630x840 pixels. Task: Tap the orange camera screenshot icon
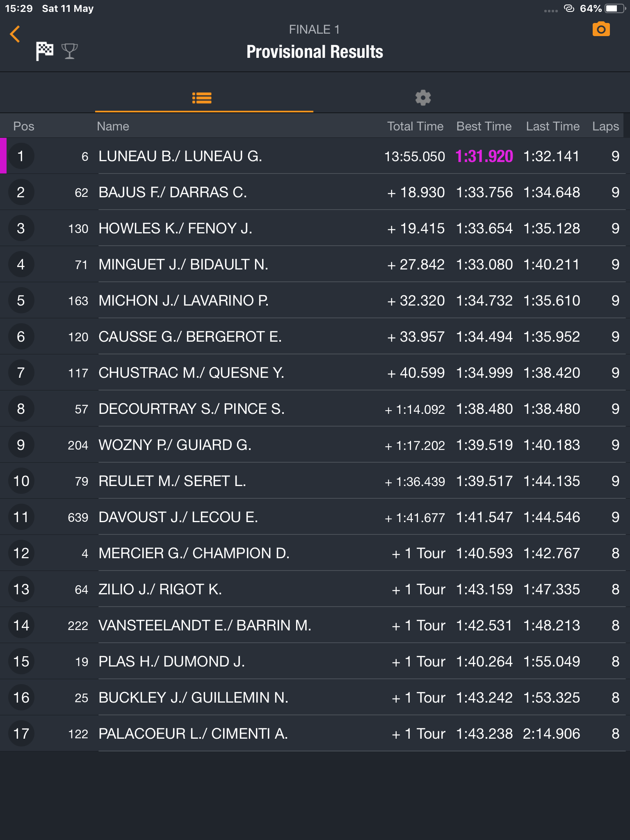click(601, 30)
